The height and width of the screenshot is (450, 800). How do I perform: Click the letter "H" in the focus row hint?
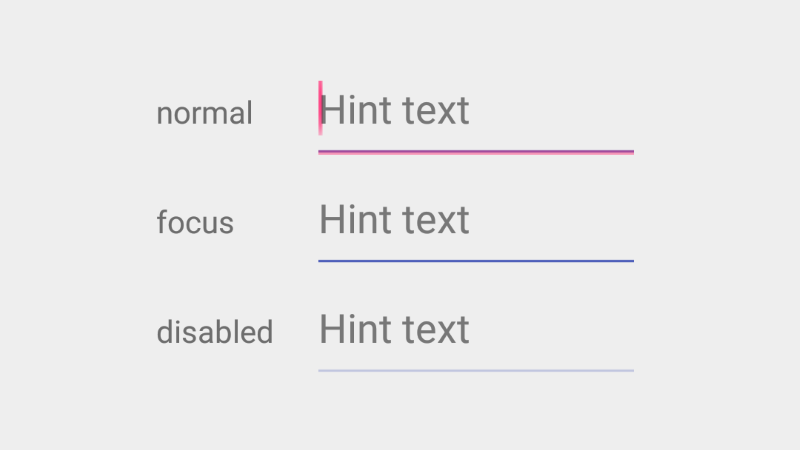pyautogui.click(x=330, y=220)
